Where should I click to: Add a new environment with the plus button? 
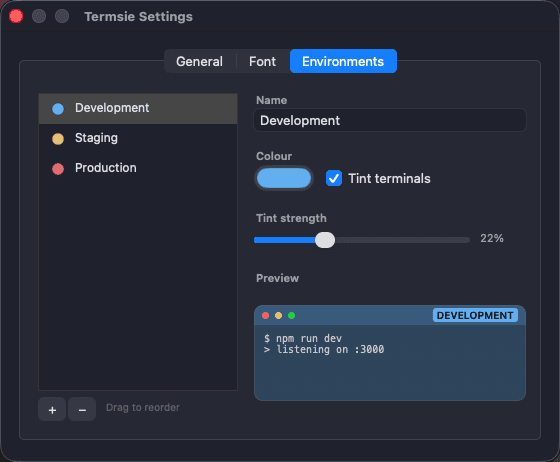tap(52, 410)
